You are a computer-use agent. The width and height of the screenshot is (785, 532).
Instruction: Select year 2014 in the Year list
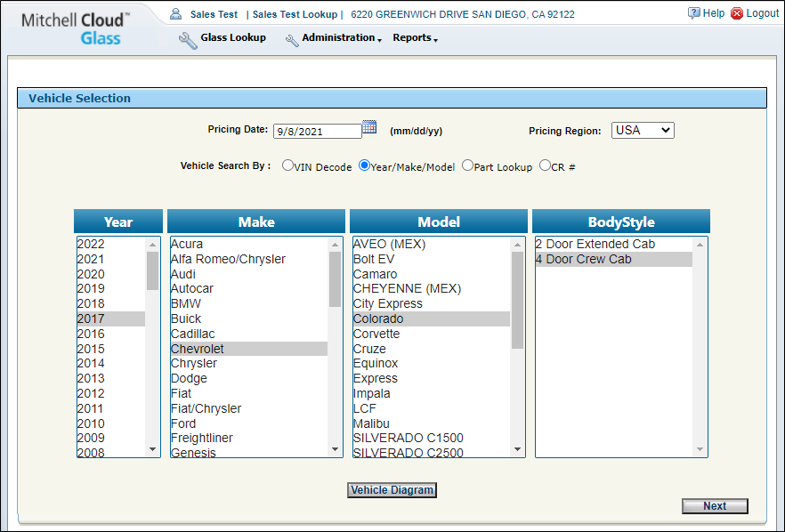pos(111,363)
